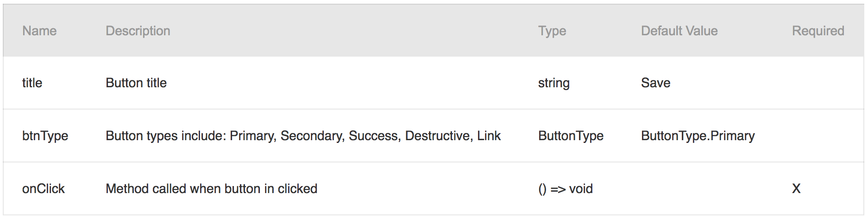Screen dimensions: 868x220
Task: Click the Name column header
Action: tap(39, 31)
